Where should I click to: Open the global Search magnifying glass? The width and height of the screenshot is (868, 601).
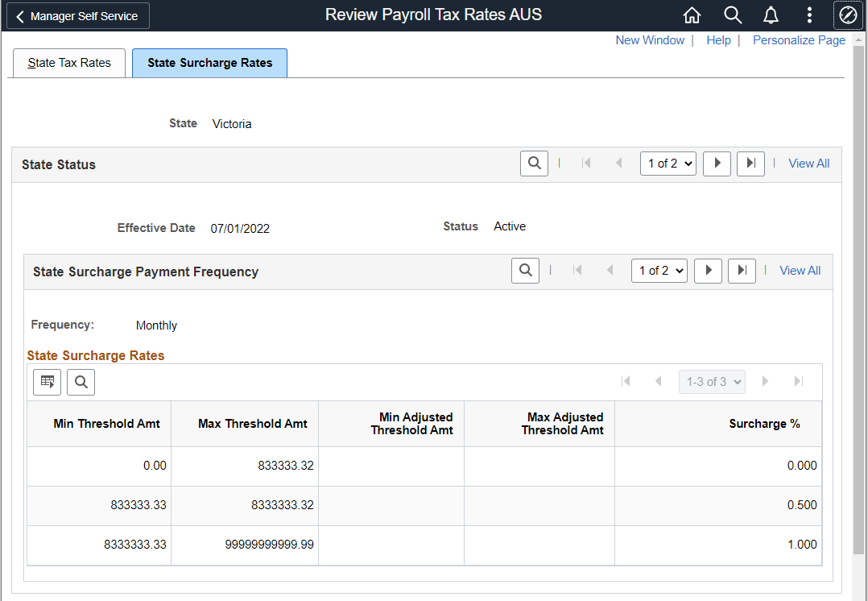point(732,15)
